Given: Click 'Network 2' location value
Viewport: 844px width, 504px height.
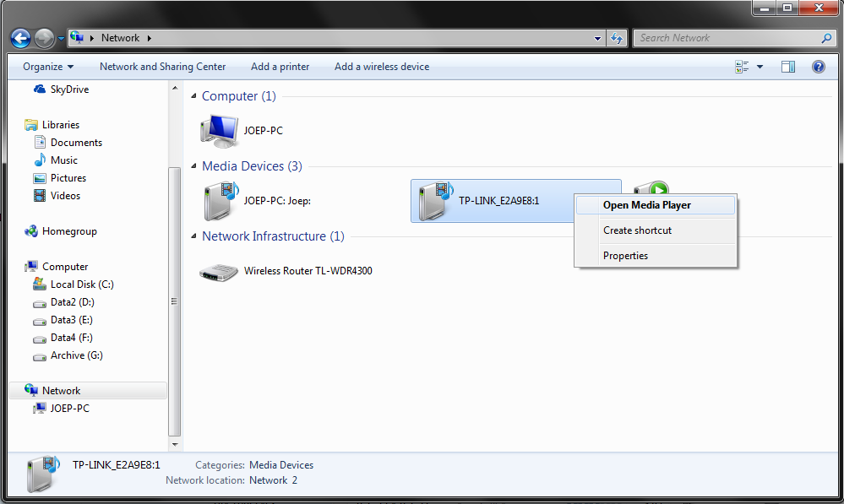Looking at the screenshot, I should pos(273,480).
